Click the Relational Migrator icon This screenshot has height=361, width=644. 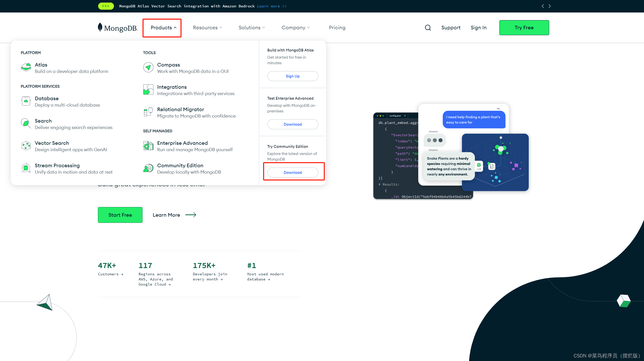[148, 112]
